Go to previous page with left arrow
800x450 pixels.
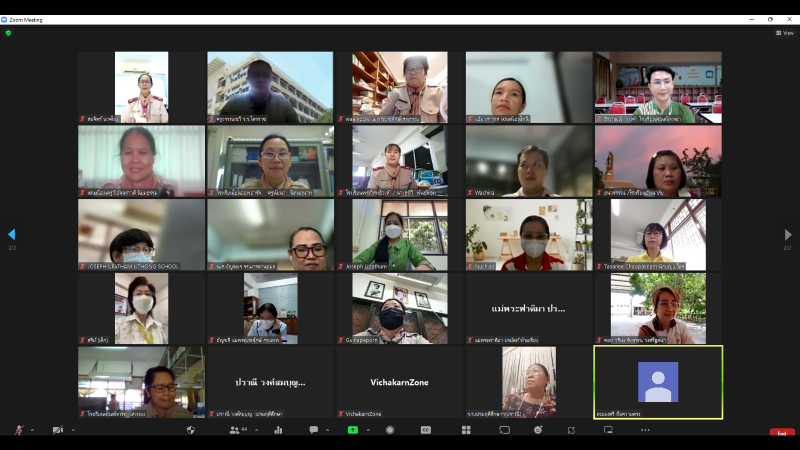click(x=12, y=234)
